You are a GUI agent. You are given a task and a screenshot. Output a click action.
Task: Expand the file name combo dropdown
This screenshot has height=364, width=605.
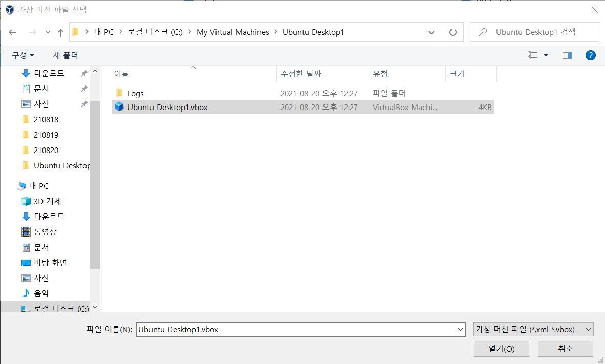coord(460,330)
